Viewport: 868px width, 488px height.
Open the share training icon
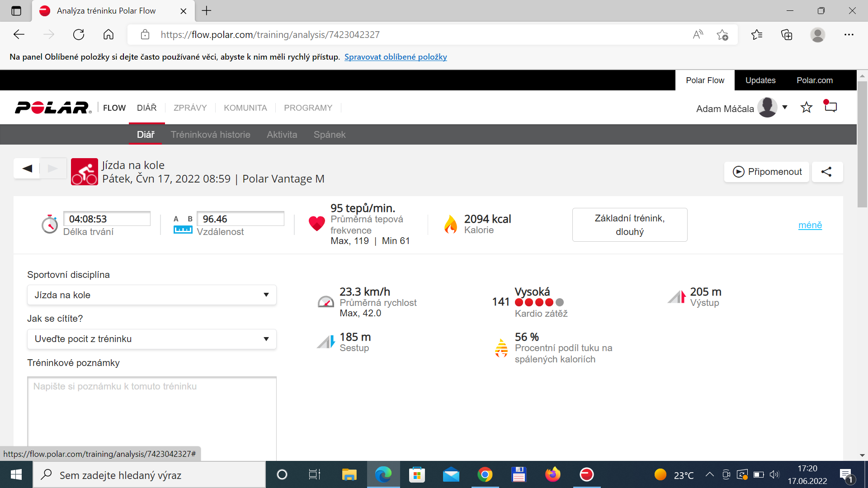coord(827,172)
